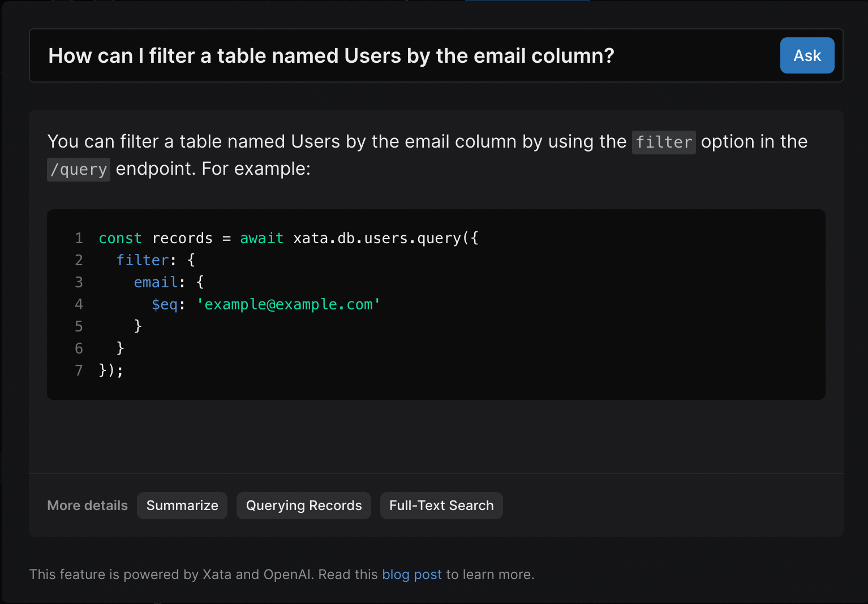The height and width of the screenshot is (604, 868).
Task: Click the filter key on code line 2
Action: pyautogui.click(x=142, y=261)
